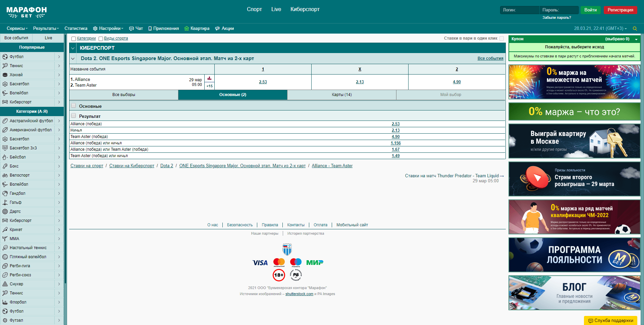
Task: Open the Спорт top menu item
Action: pos(254,9)
